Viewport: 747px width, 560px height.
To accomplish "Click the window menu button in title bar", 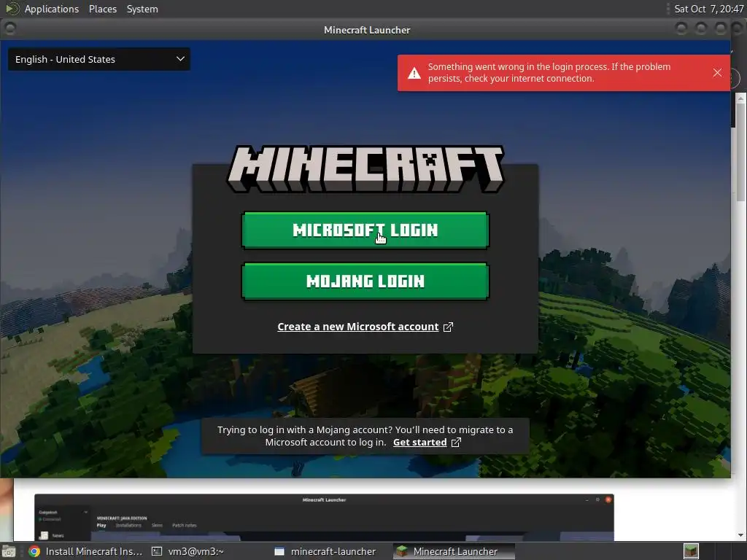I will (x=9, y=28).
